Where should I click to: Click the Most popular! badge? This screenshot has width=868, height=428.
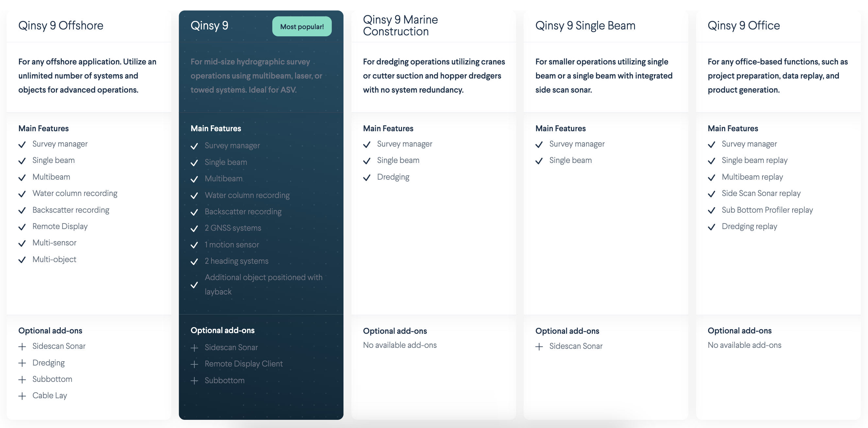302,26
